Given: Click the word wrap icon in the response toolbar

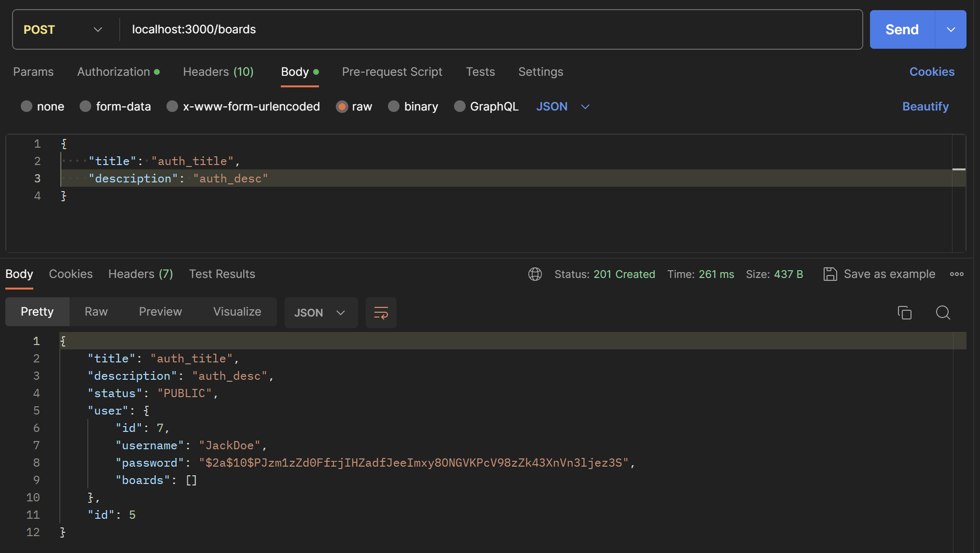Looking at the screenshot, I should point(381,313).
